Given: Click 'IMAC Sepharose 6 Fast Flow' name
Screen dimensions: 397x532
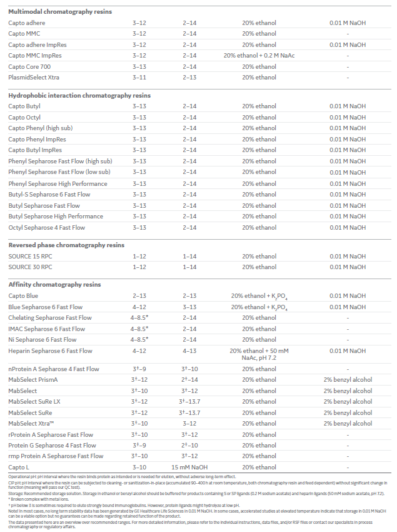Looking at the screenshot, I should pyautogui.click(x=46, y=329).
